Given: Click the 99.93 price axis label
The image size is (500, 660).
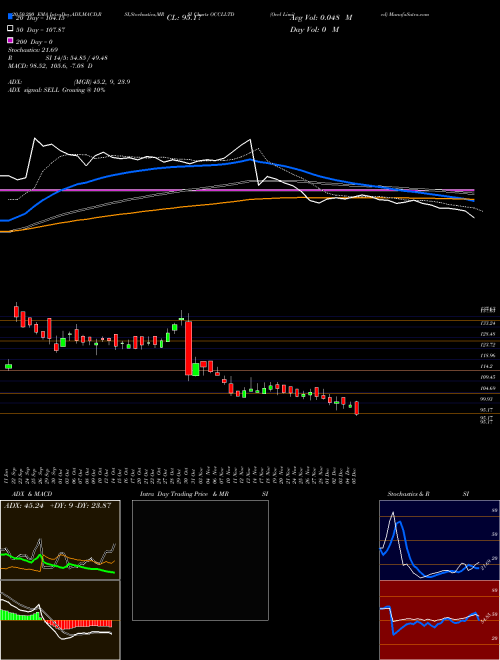Looking at the screenshot, I should click(x=487, y=399).
